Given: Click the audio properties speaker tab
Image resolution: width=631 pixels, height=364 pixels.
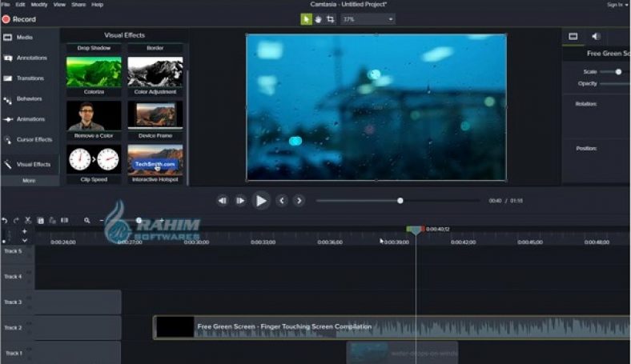Looking at the screenshot, I should tap(596, 36).
